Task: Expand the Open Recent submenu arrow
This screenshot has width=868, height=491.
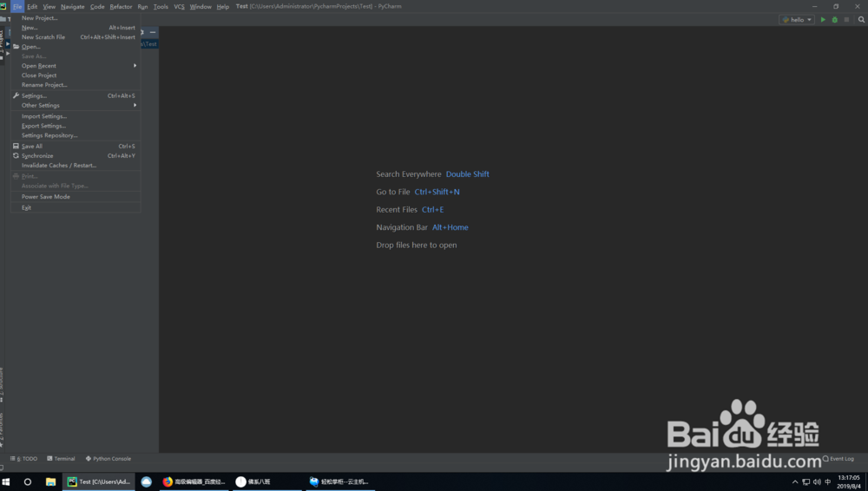Action: click(x=135, y=65)
